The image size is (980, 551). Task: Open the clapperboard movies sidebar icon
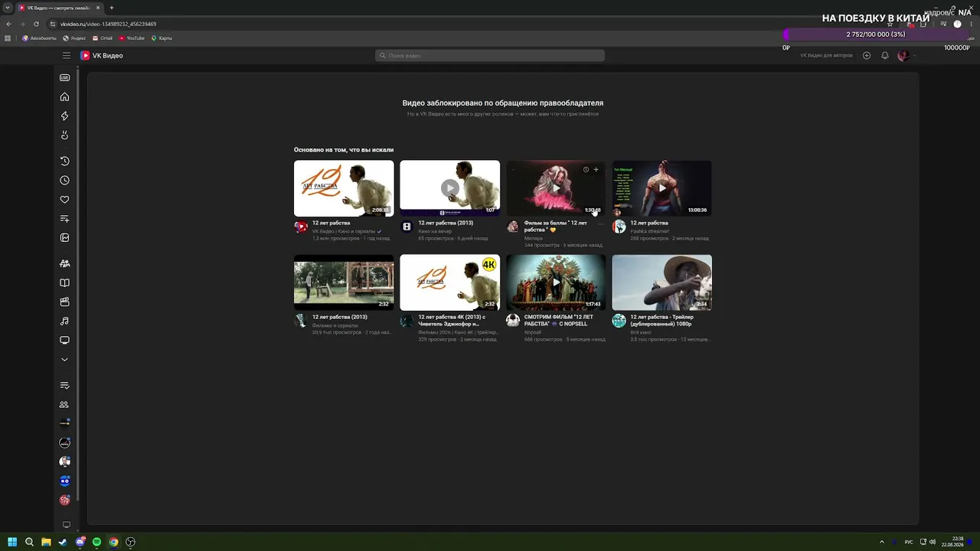tap(64, 302)
